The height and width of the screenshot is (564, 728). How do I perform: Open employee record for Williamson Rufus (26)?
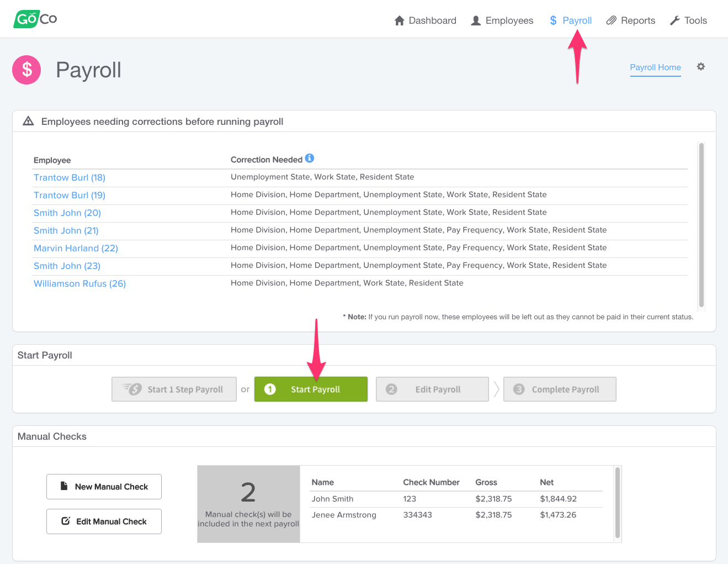pos(79,283)
